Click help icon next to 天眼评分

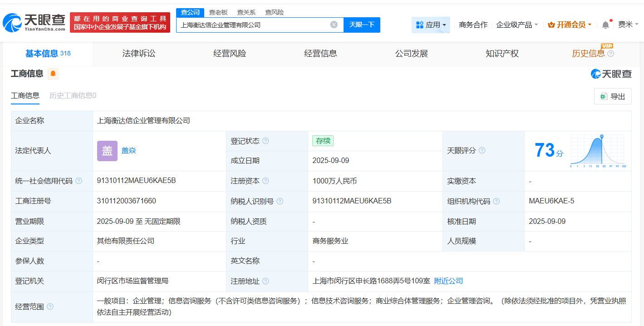coord(482,151)
